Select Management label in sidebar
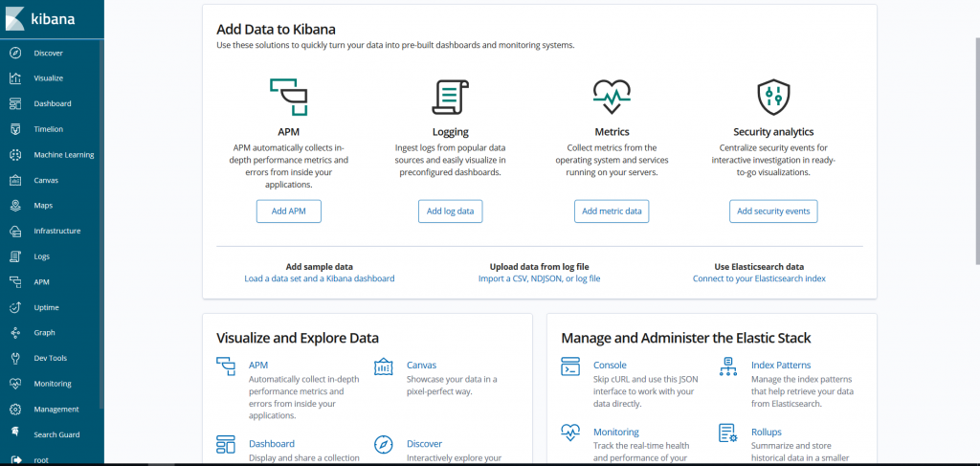This screenshot has width=980, height=466. (x=56, y=410)
